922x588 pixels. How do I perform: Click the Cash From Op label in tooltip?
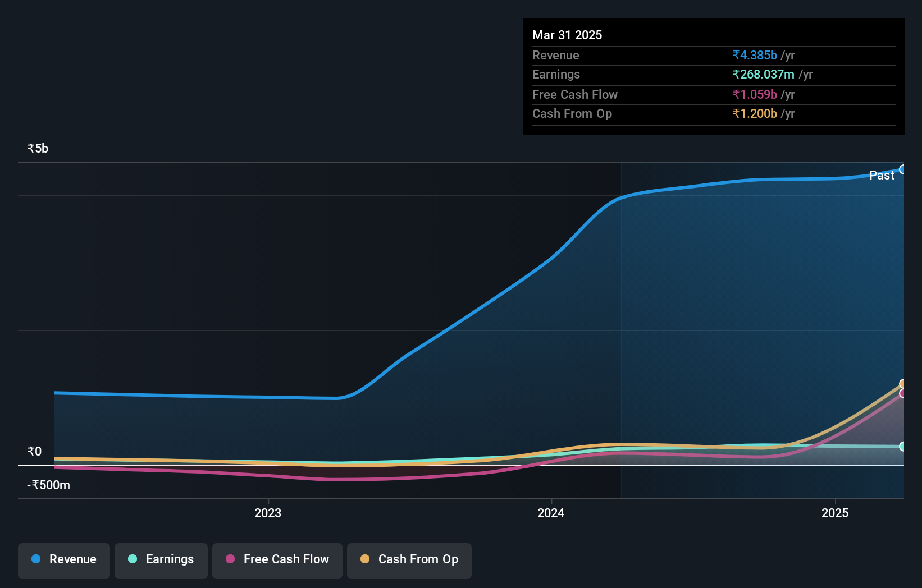572,113
